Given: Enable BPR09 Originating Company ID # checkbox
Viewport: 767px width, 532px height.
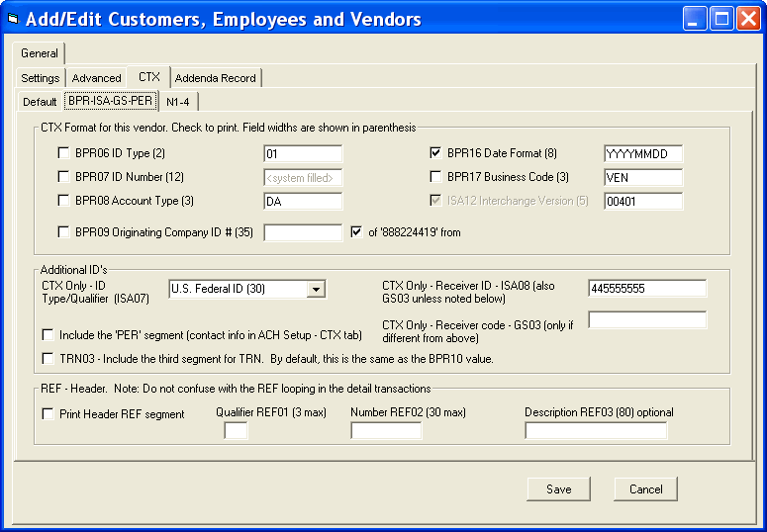Looking at the screenshot, I should tap(63, 231).
